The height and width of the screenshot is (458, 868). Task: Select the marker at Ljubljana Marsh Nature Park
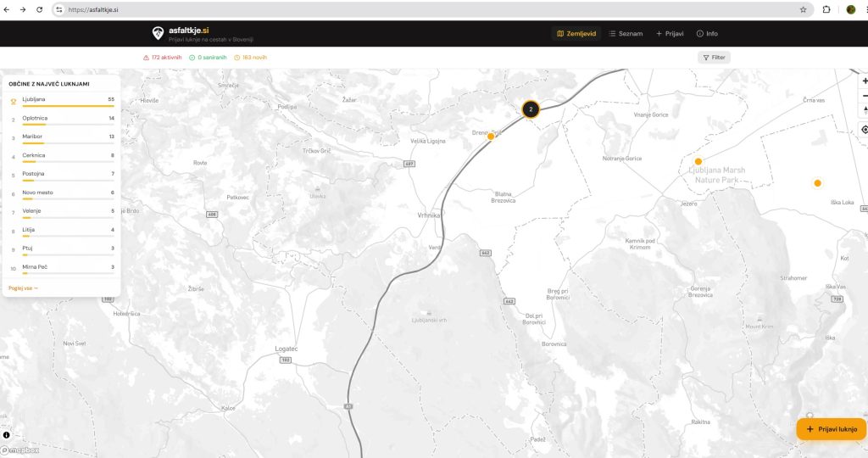[698, 161]
